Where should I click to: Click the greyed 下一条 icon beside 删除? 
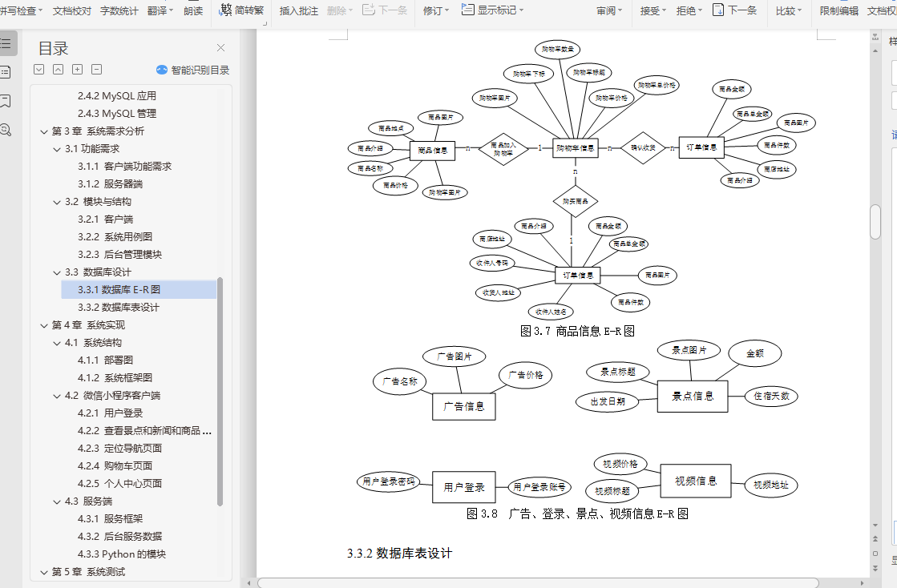pos(369,10)
